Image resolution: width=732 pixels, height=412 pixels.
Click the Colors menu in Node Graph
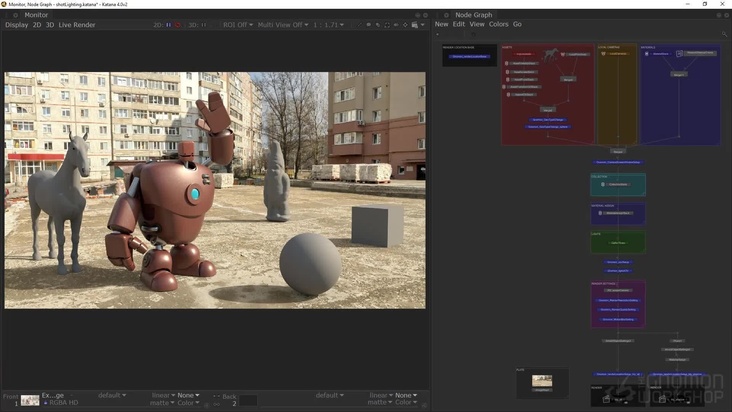click(x=498, y=24)
